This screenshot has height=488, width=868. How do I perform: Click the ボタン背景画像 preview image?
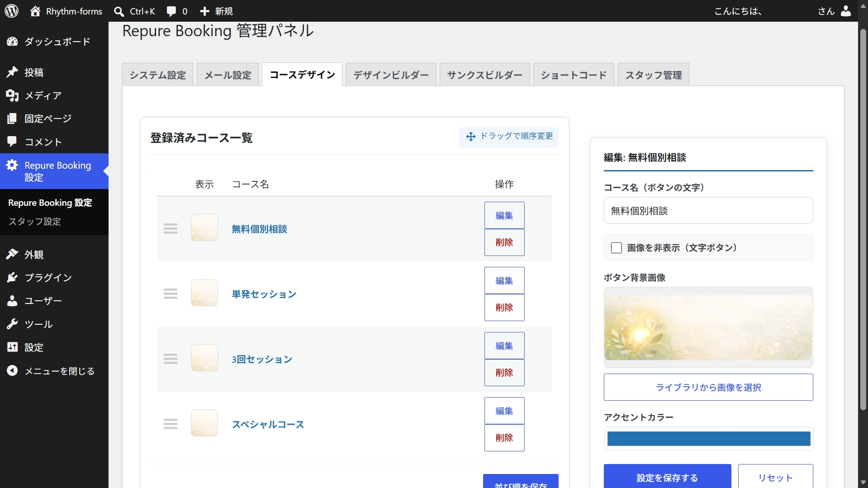pos(708,327)
